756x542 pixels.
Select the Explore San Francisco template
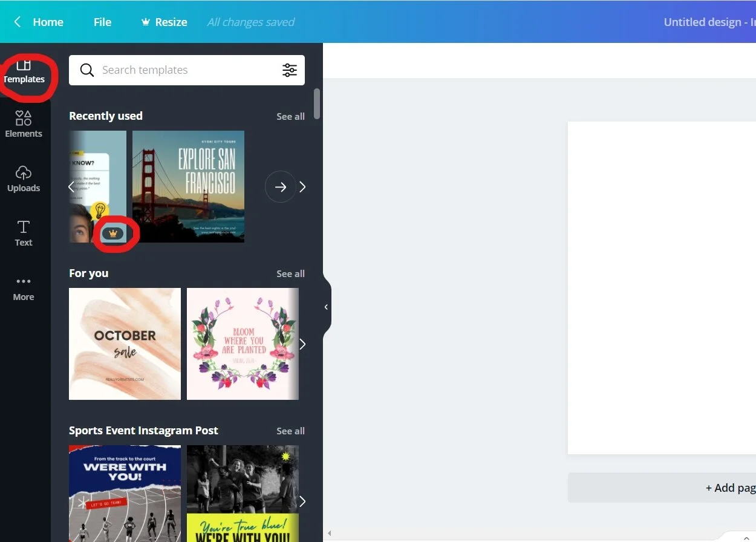(x=188, y=186)
